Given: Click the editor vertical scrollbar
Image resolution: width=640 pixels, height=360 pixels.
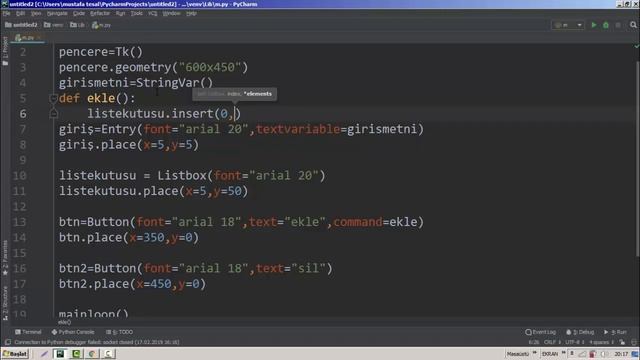Looking at the screenshot, I should 637,158.
